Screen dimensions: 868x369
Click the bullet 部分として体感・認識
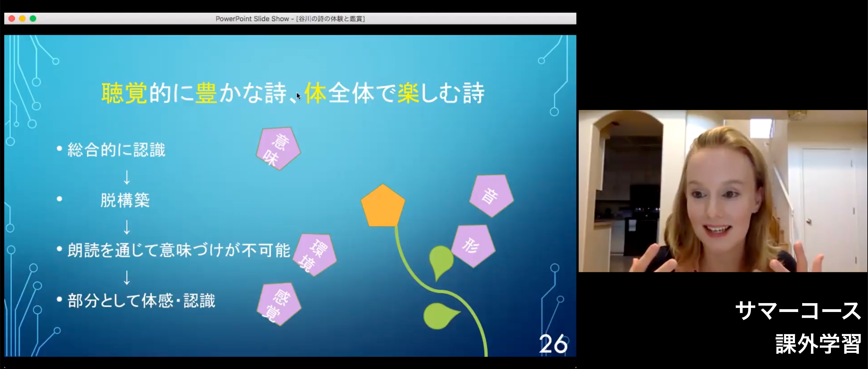click(141, 300)
